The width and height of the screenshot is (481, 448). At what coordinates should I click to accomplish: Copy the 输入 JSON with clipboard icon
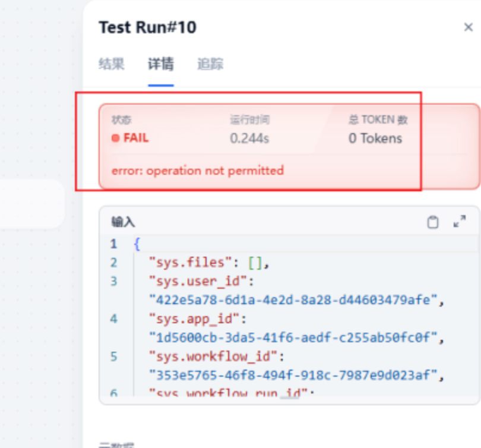coord(433,222)
